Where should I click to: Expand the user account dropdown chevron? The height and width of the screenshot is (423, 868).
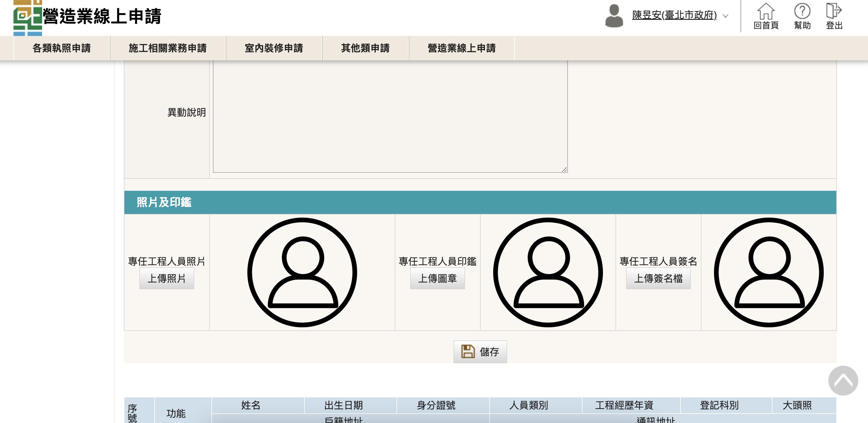[726, 16]
